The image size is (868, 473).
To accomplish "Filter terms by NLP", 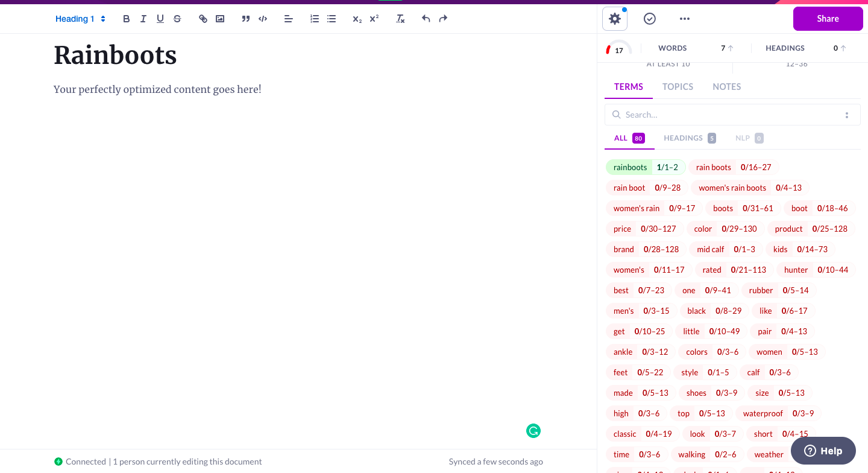I will 749,138.
